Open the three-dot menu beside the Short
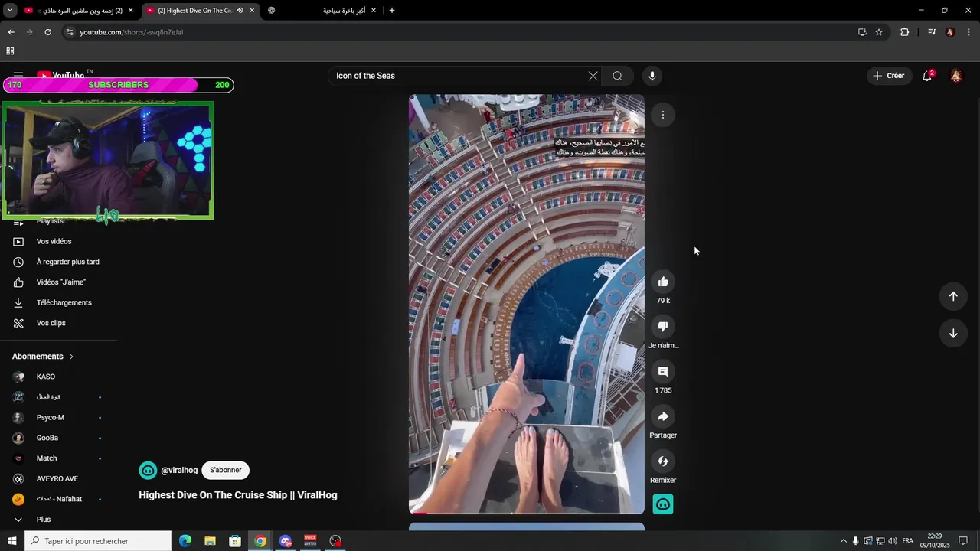 pyautogui.click(x=663, y=115)
